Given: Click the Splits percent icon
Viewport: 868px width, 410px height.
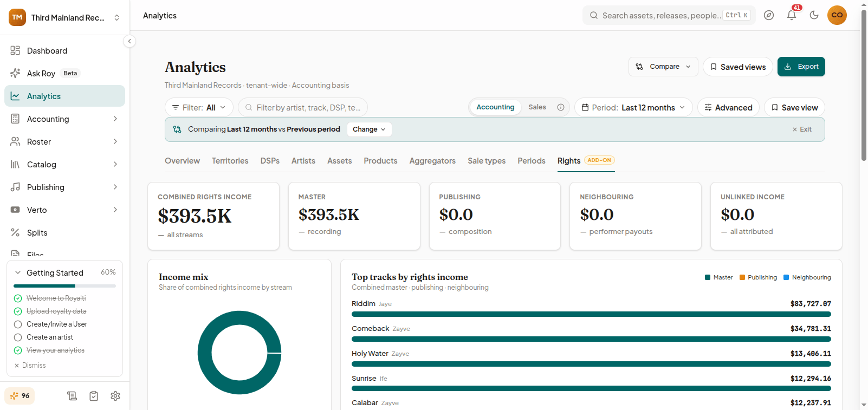Looking at the screenshot, I should click(x=15, y=232).
